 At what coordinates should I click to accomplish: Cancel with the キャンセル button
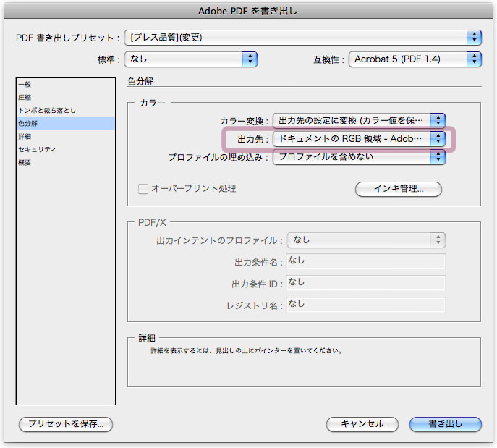pyautogui.click(x=362, y=424)
